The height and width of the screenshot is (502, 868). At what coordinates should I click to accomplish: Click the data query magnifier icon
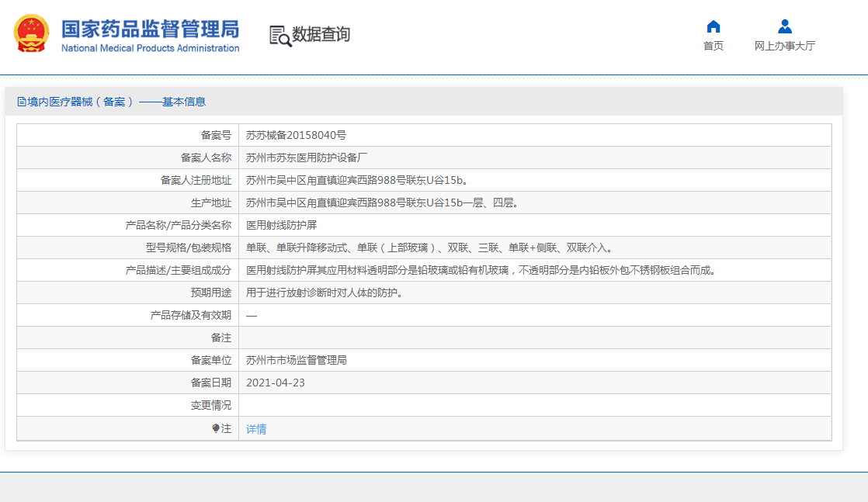pos(280,36)
